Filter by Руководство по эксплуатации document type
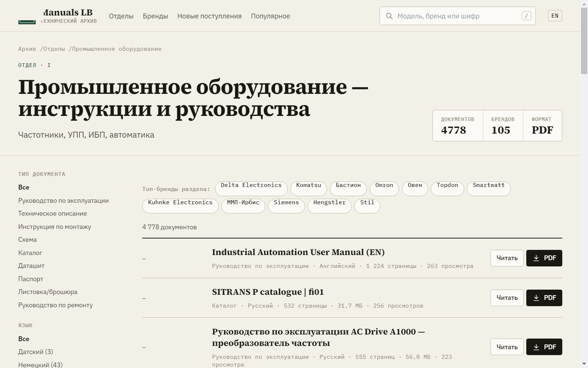The width and height of the screenshot is (588, 368). tap(64, 201)
